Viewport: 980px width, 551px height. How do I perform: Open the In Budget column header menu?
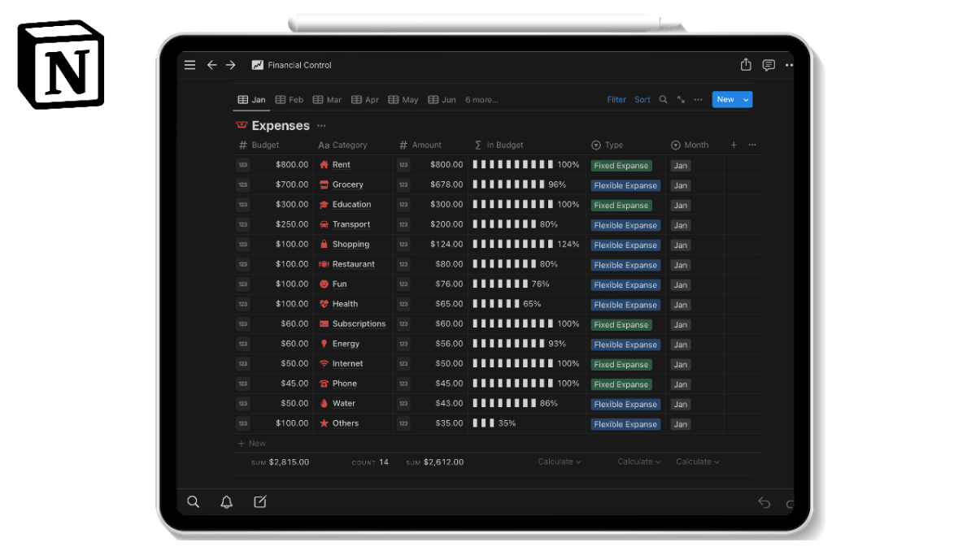point(499,145)
